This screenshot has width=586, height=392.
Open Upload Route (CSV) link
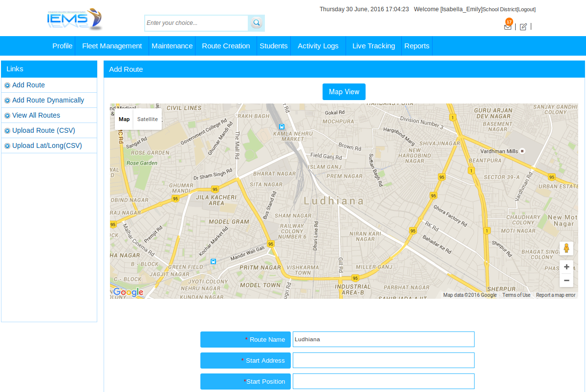[x=43, y=130]
